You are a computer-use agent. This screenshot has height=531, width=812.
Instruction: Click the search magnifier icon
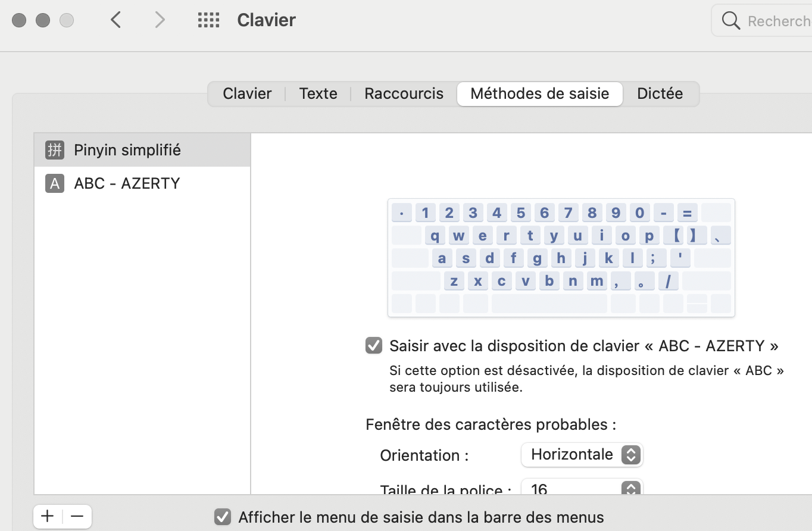tap(730, 20)
